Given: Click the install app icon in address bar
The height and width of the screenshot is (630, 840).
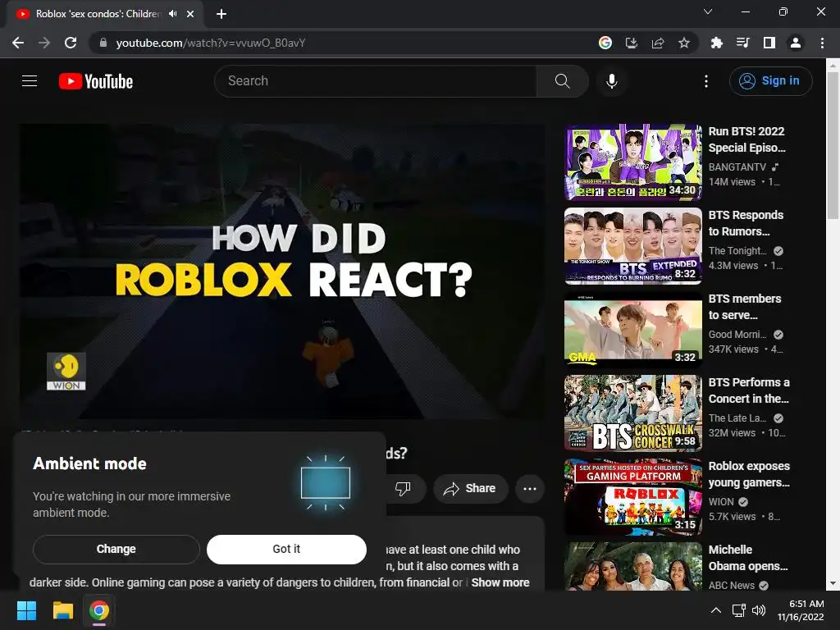Looking at the screenshot, I should pyautogui.click(x=632, y=43).
